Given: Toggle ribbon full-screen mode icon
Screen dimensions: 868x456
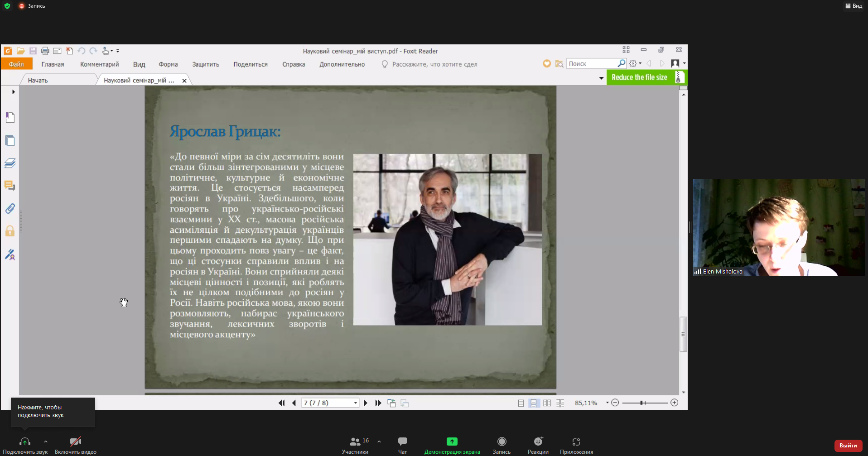Looking at the screenshot, I should click(626, 50).
